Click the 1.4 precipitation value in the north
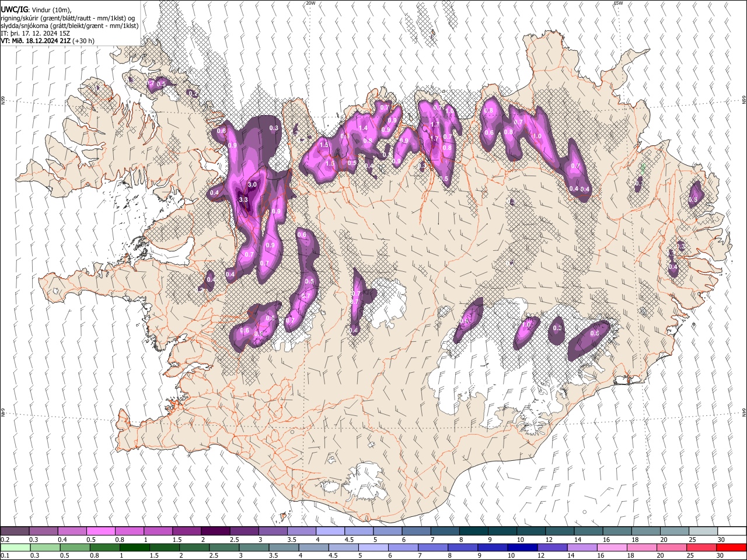Image resolution: width=747 pixels, height=560 pixels. tap(363, 128)
